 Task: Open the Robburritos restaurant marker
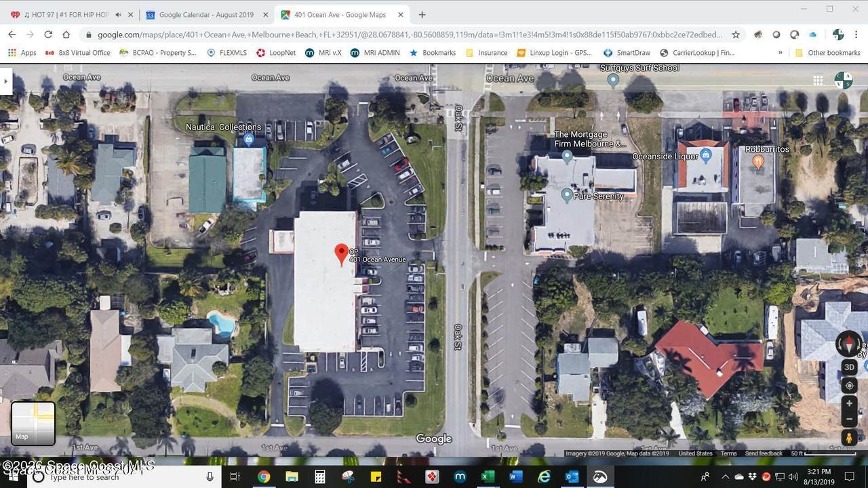point(758,161)
